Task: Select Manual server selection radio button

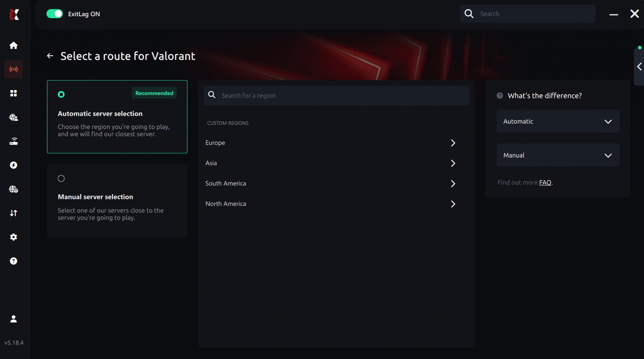Action: (61, 179)
